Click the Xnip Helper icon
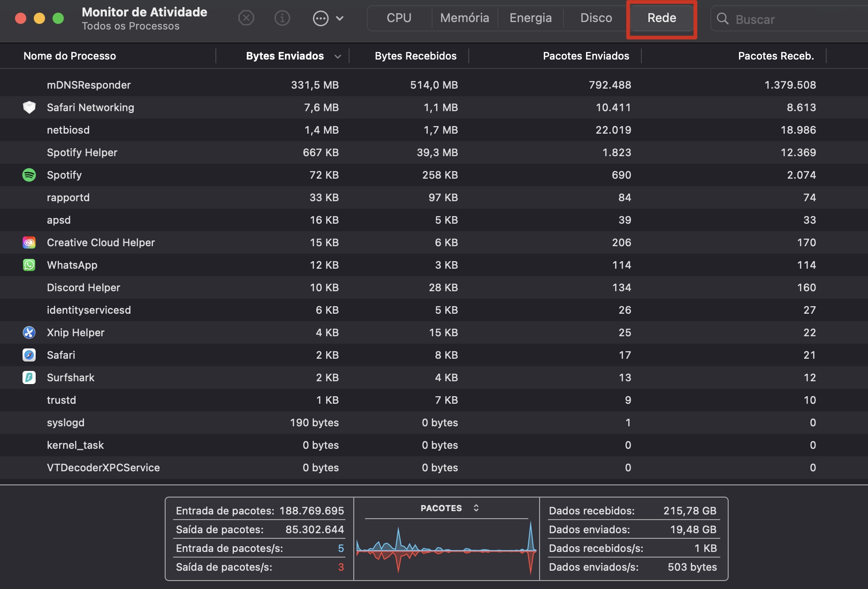868x589 pixels. (29, 332)
